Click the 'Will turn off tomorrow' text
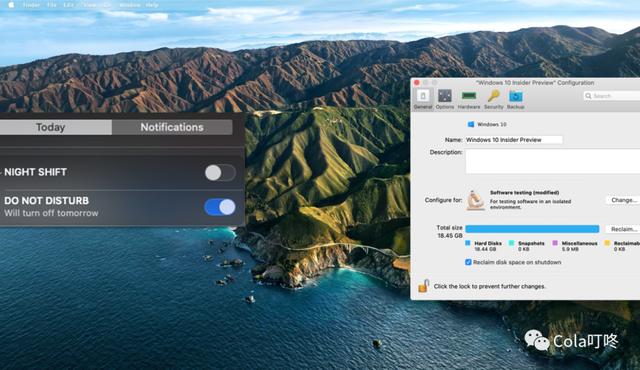This screenshot has height=370, width=640. click(x=51, y=213)
